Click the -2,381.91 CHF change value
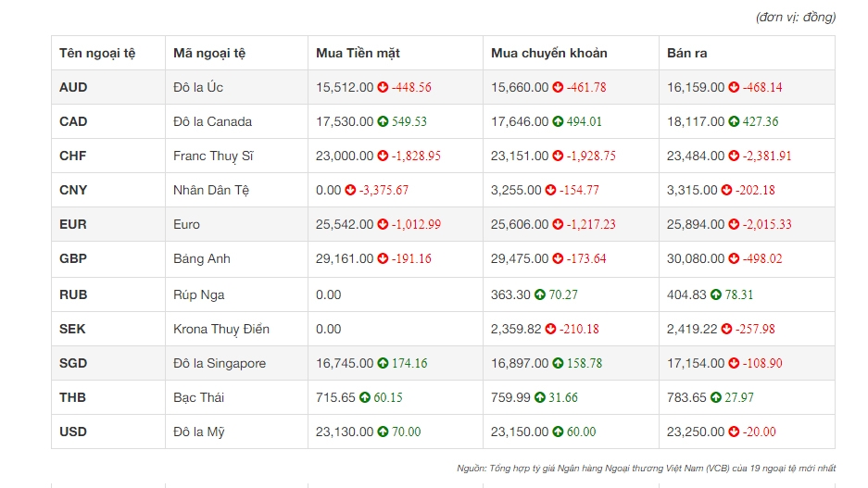The image size is (868, 488). pyautogui.click(x=767, y=156)
